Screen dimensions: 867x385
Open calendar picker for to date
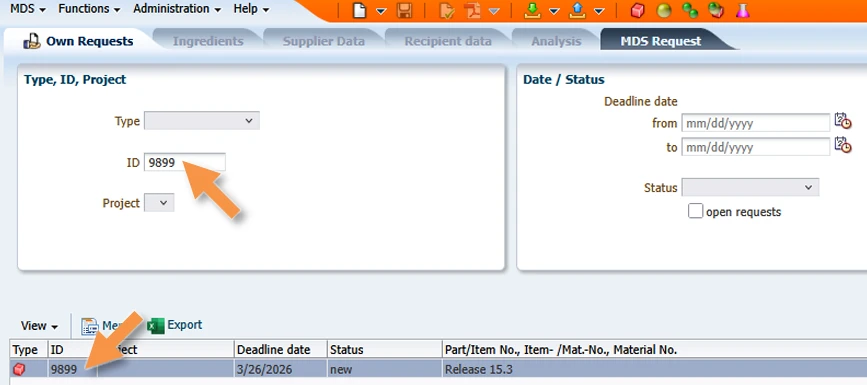843,145
